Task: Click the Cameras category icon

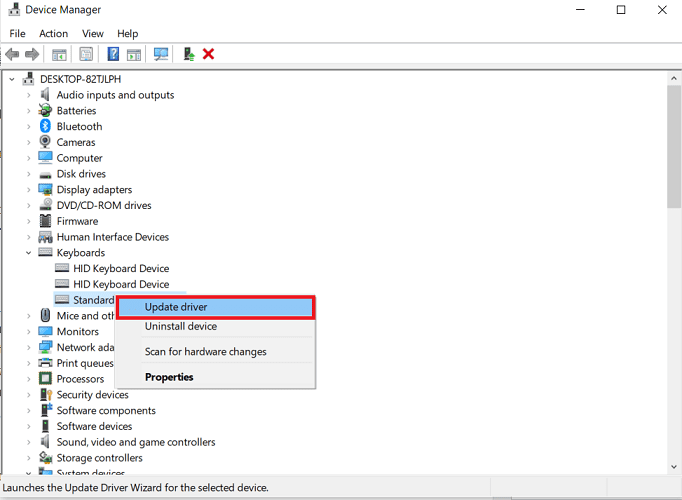Action: pyautogui.click(x=45, y=142)
